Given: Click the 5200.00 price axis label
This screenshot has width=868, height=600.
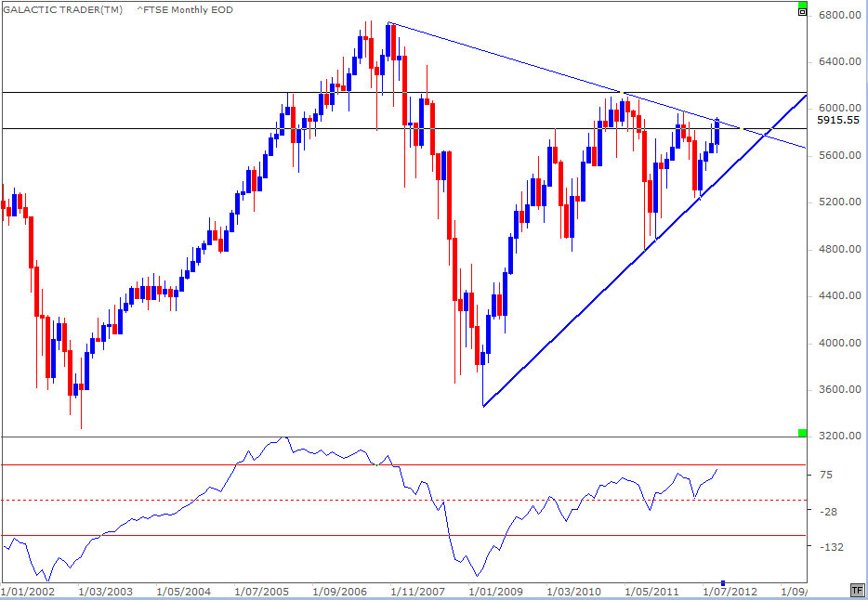Looking at the screenshot, I should tap(838, 202).
